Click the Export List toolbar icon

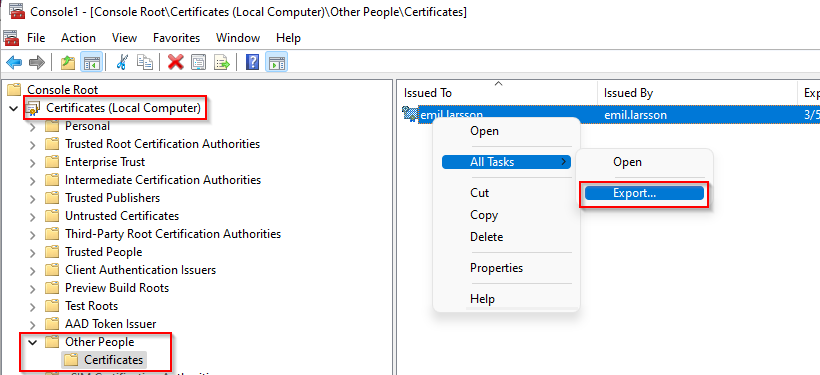coord(222,63)
